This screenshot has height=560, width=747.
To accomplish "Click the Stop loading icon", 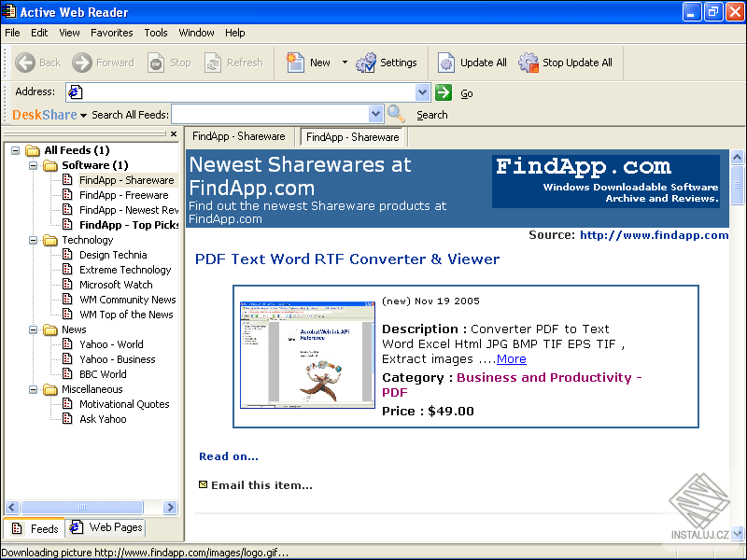I will pos(156,63).
